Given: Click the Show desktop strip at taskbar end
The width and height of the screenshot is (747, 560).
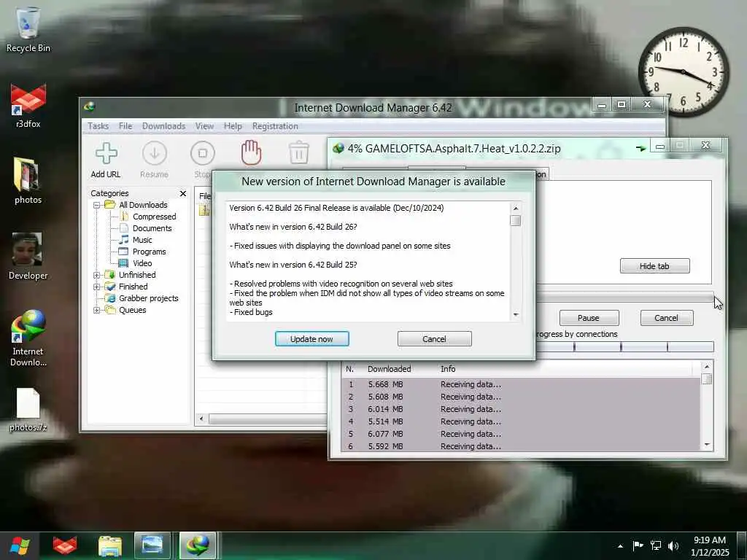Looking at the screenshot, I should click(742, 545).
